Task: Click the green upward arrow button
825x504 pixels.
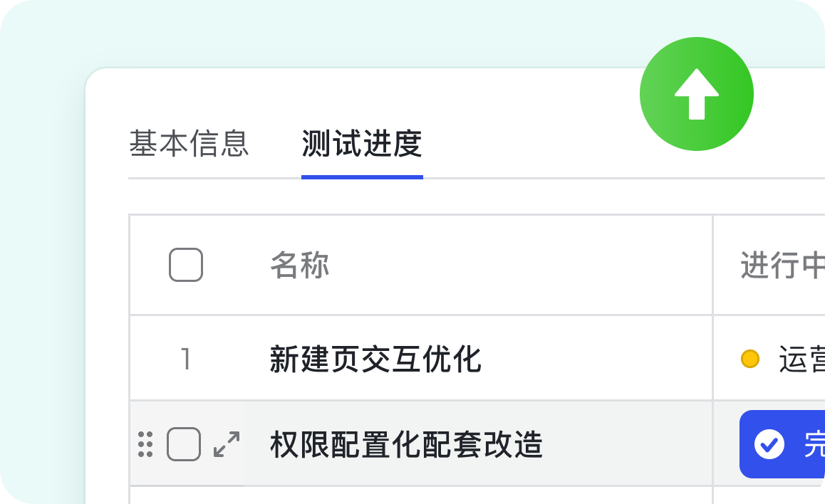Action: click(696, 94)
